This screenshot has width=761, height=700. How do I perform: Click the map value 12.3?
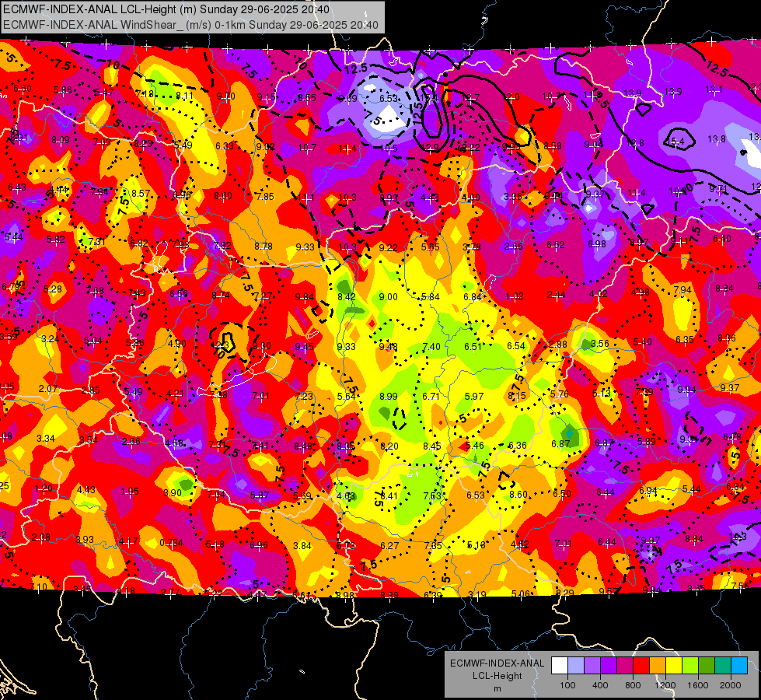[x=222, y=345]
